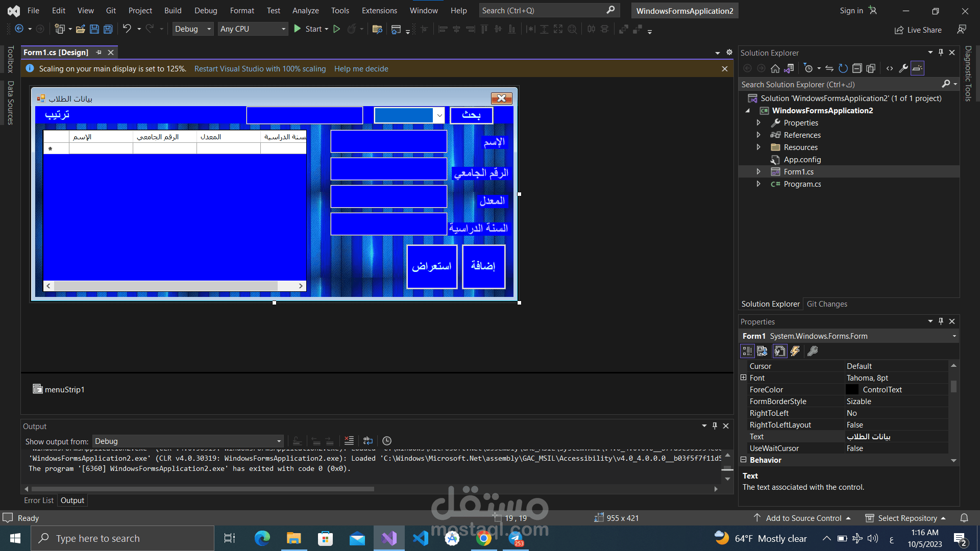Collapse the Behavior property category
Viewport: 980px width, 551px height.
point(744,460)
